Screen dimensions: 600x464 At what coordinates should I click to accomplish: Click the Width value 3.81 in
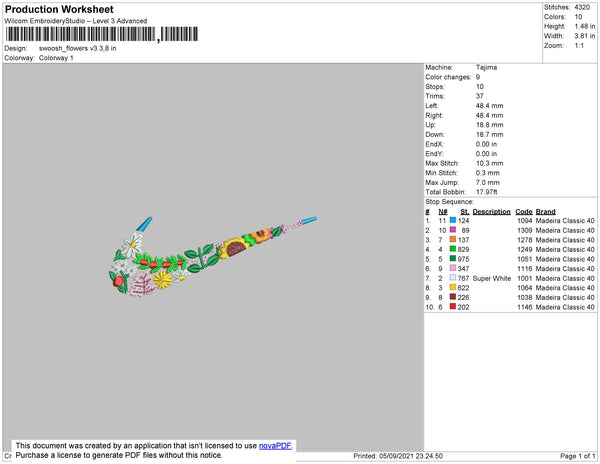[585, 36]
